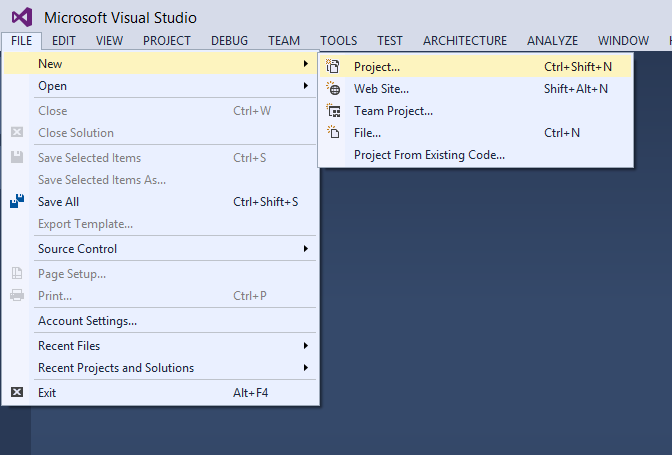672x455 pixels.
Task: Expand the Source Control submenu arrow
Action: pyautogui.click(x=306, y=248)
